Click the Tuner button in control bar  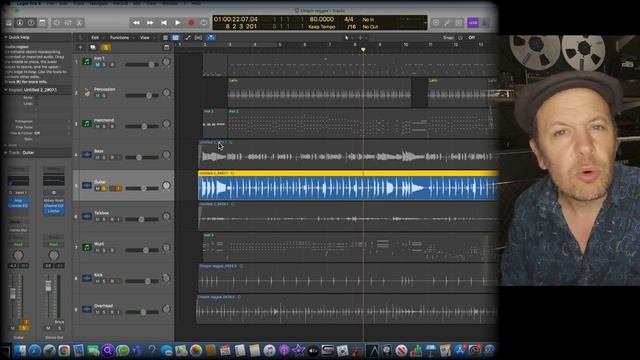(x=447, y=23)
